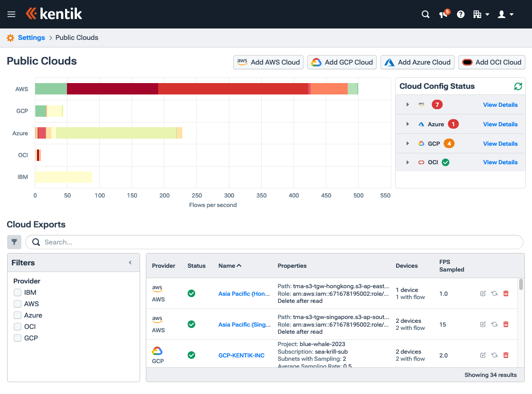Click the sync icon for Asia Pacific (Singapore)

click(x=494, y=324)
